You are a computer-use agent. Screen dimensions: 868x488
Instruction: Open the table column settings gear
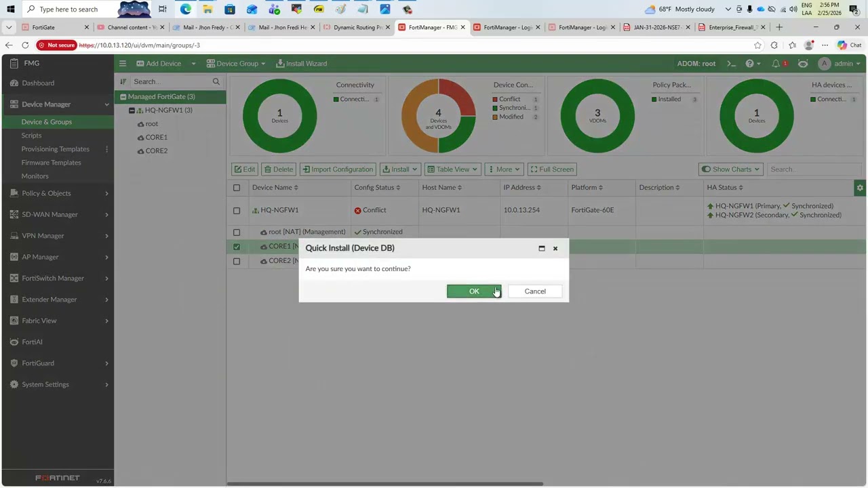(x=860, y=188)
